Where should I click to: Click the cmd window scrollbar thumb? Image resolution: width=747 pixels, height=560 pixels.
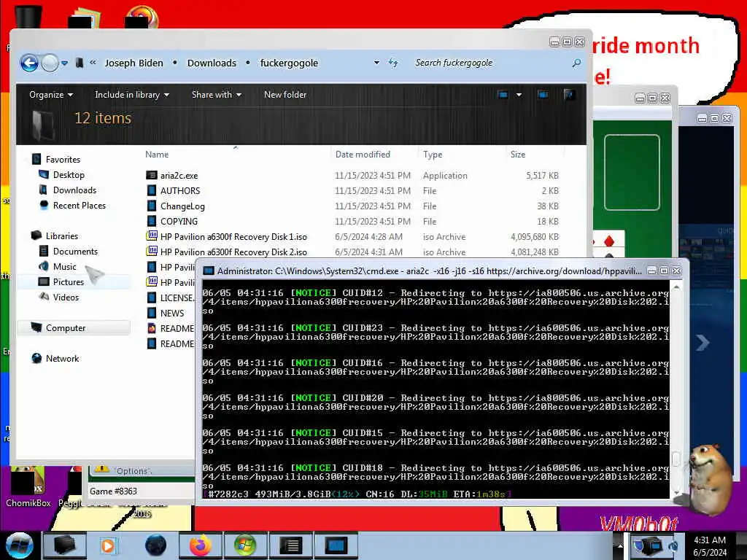pos(676,459)
